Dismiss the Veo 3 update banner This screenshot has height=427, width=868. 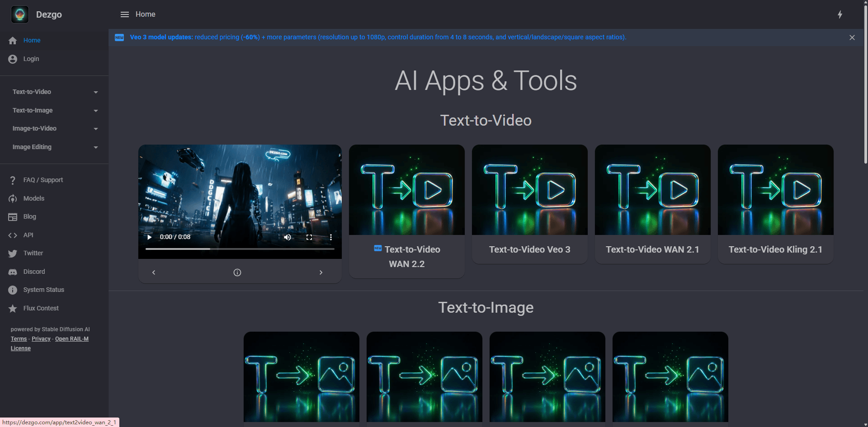click(x=852, y=38)
